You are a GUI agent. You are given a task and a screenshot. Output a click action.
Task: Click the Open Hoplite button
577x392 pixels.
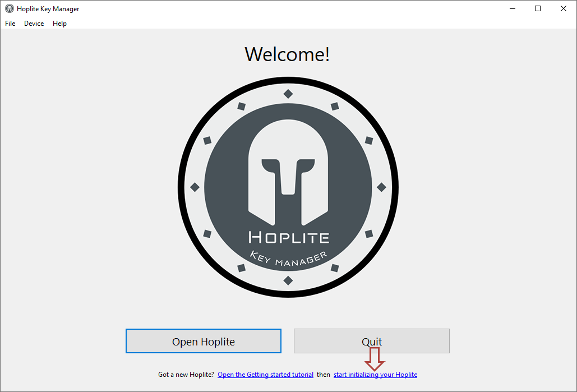204,341
